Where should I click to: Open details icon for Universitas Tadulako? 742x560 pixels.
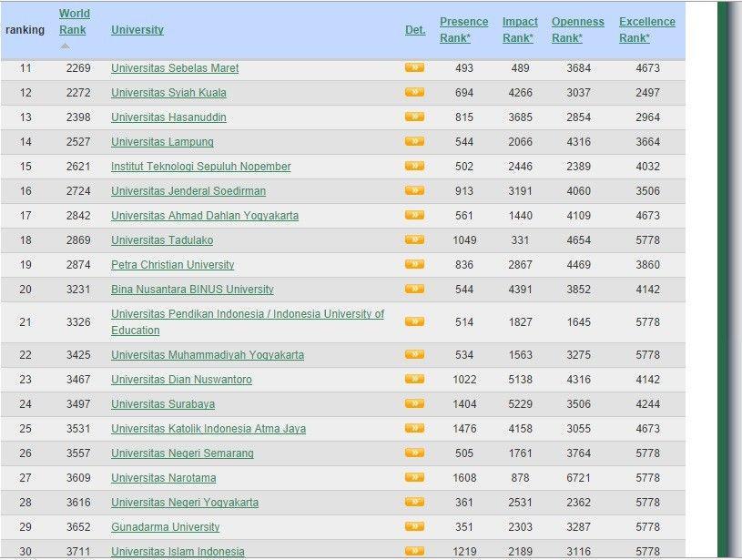(414, 240)
